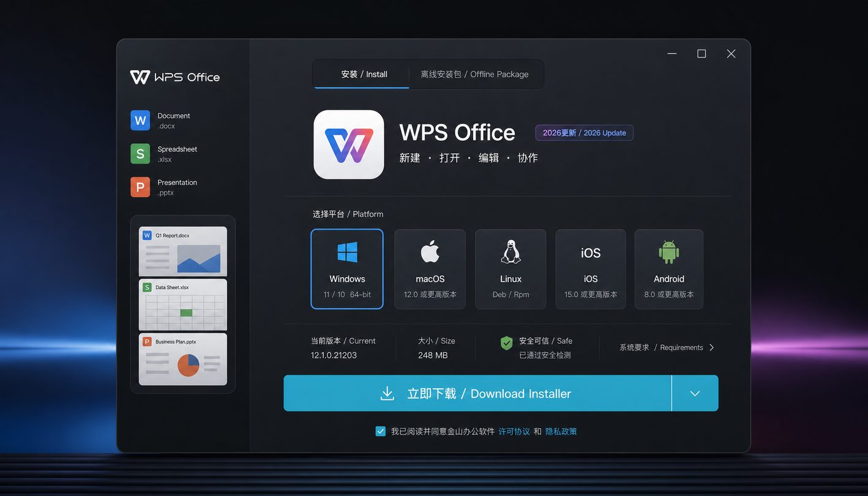Viewport: 868px width, 496px height.
Task: Maximize the installer window
Action: [x=702, y=54]
